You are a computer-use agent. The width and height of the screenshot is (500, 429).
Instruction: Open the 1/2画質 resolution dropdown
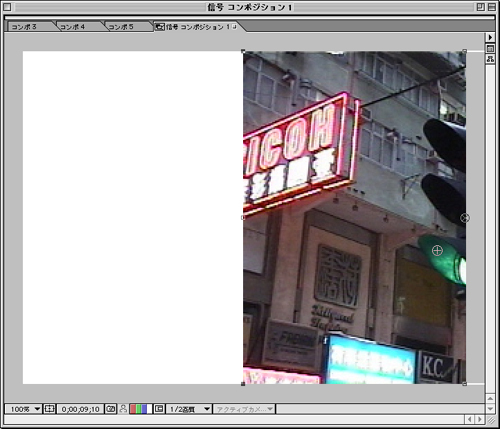click(x=189, y=409)
